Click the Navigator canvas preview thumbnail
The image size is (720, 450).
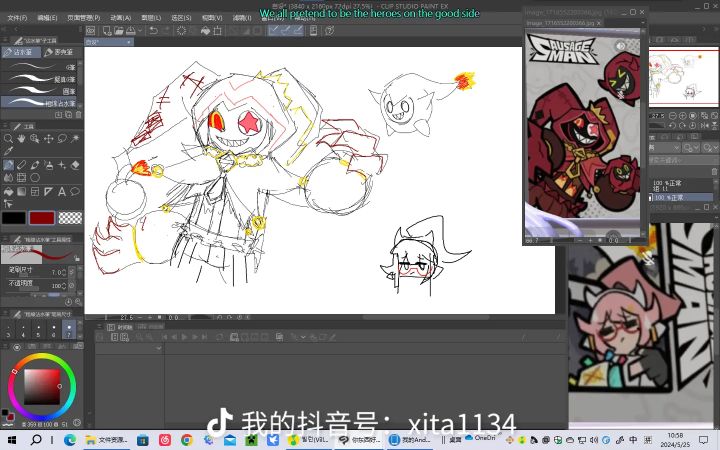683,77
